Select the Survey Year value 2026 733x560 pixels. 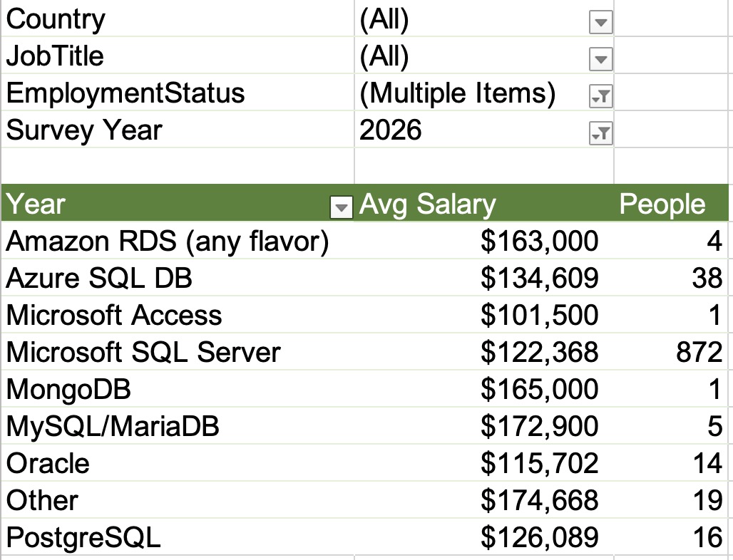pos(391,130)
